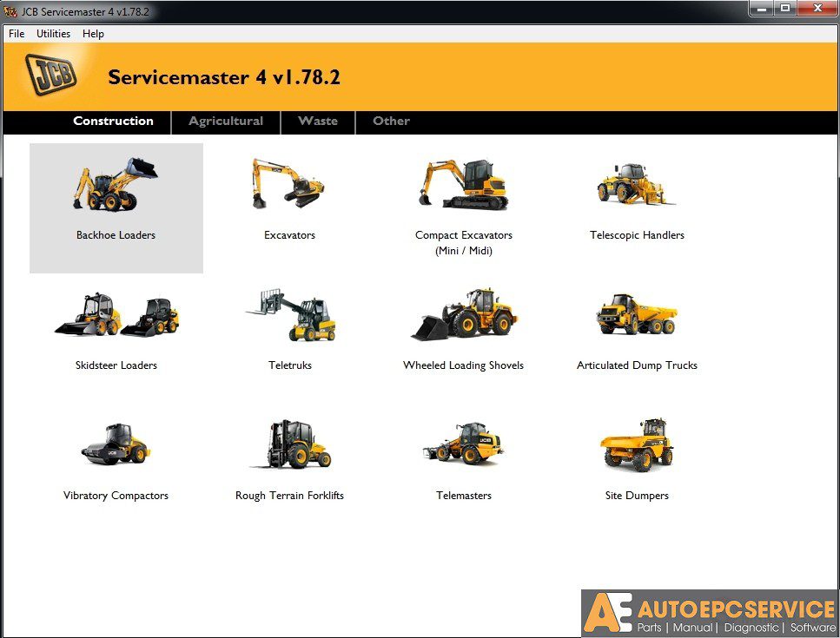Open the Vibratory Compactors machine image

[116, 444]
